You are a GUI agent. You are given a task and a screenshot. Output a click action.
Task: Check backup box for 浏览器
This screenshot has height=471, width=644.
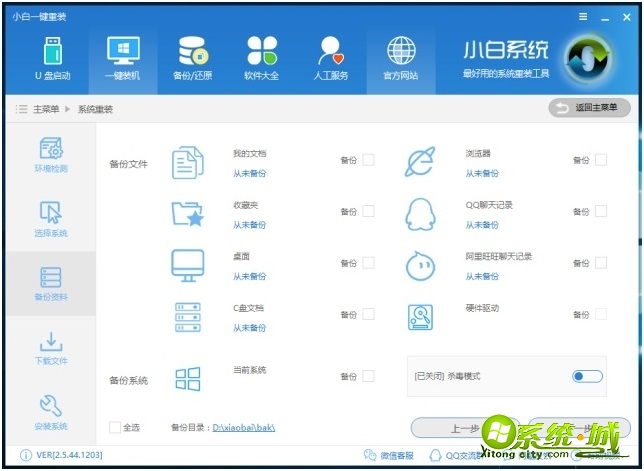tap(601, 160)
